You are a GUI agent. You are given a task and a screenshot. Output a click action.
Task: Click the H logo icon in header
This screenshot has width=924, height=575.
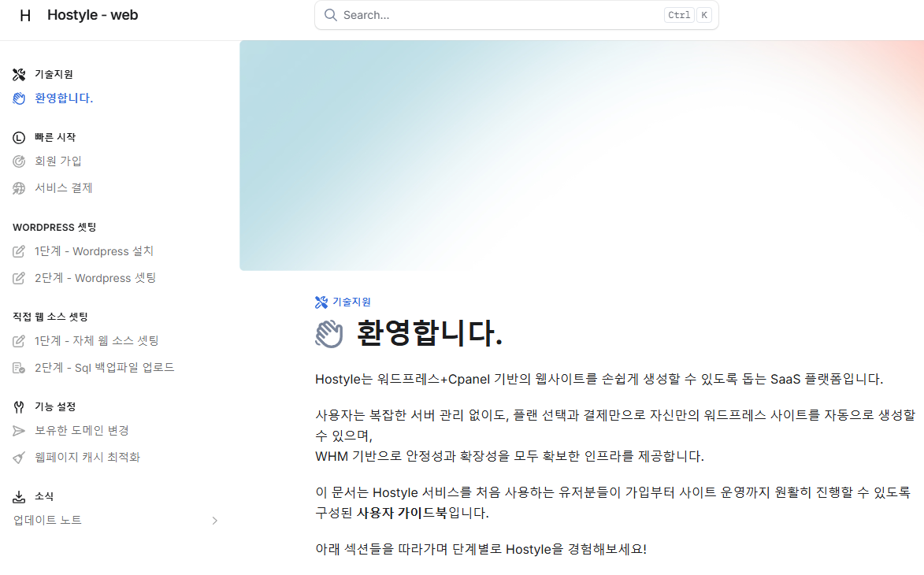coord(24,15)
